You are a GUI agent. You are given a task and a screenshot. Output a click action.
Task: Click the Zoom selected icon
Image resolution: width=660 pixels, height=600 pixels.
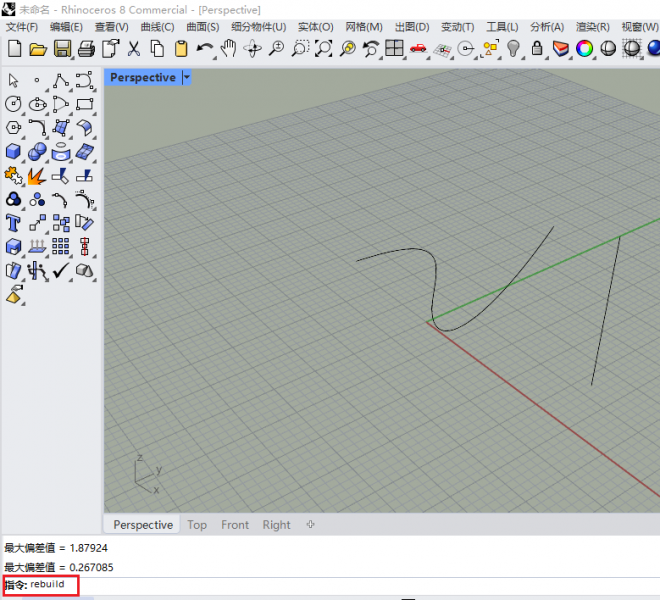point(348,49)
